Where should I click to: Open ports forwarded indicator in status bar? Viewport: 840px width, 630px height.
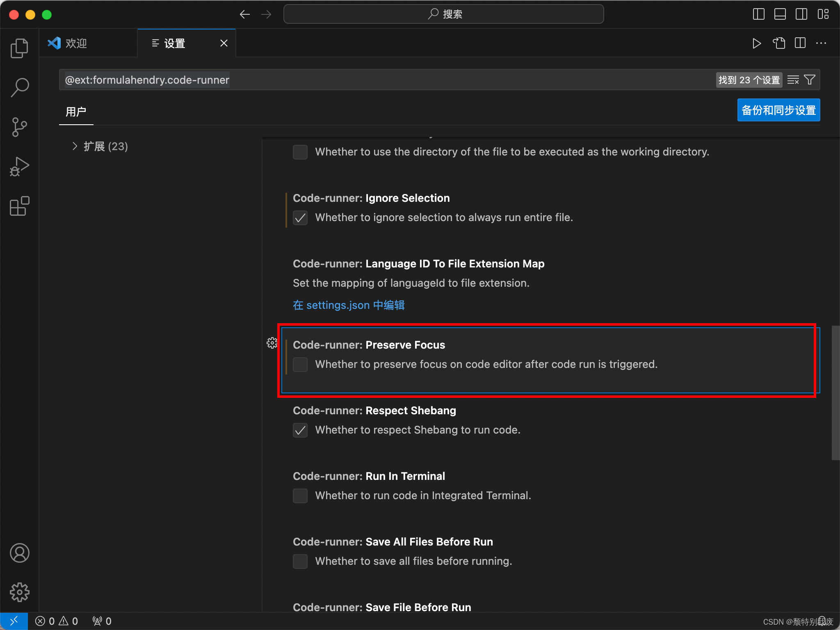tap(102, 621)
